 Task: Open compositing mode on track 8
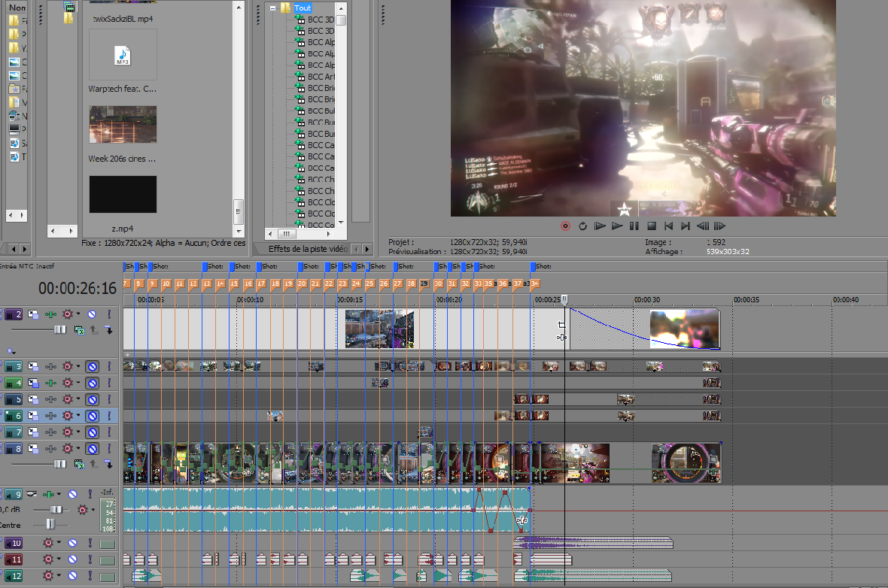(x=80, y=465)
